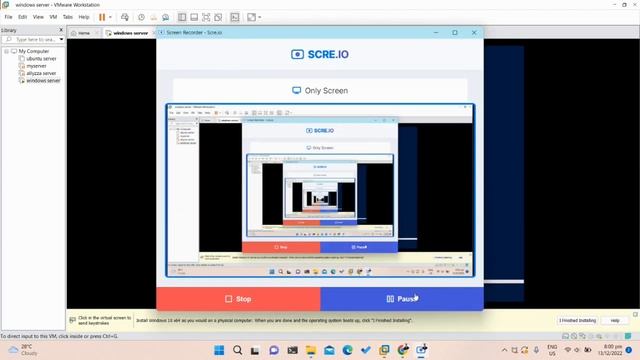
Task: Click the microphone tray icon
Action: point(536,350)
